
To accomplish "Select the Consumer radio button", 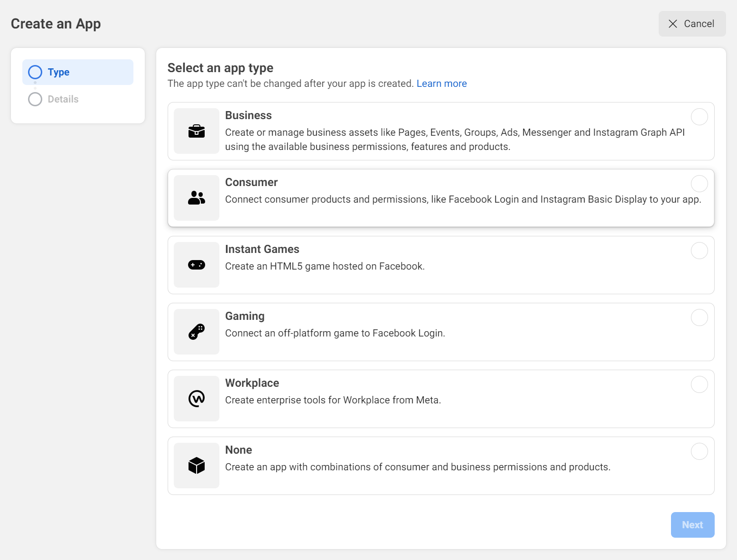I will click(x=699, y=184).
